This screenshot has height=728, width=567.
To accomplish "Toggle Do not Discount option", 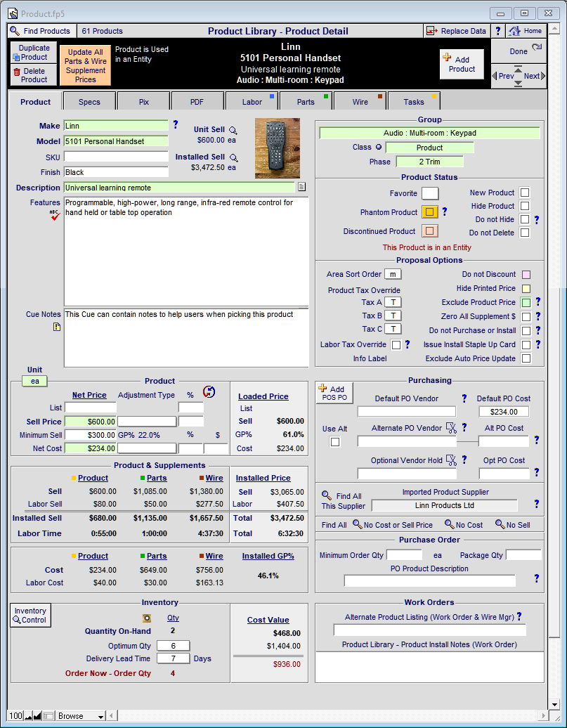I will point(526,275).
